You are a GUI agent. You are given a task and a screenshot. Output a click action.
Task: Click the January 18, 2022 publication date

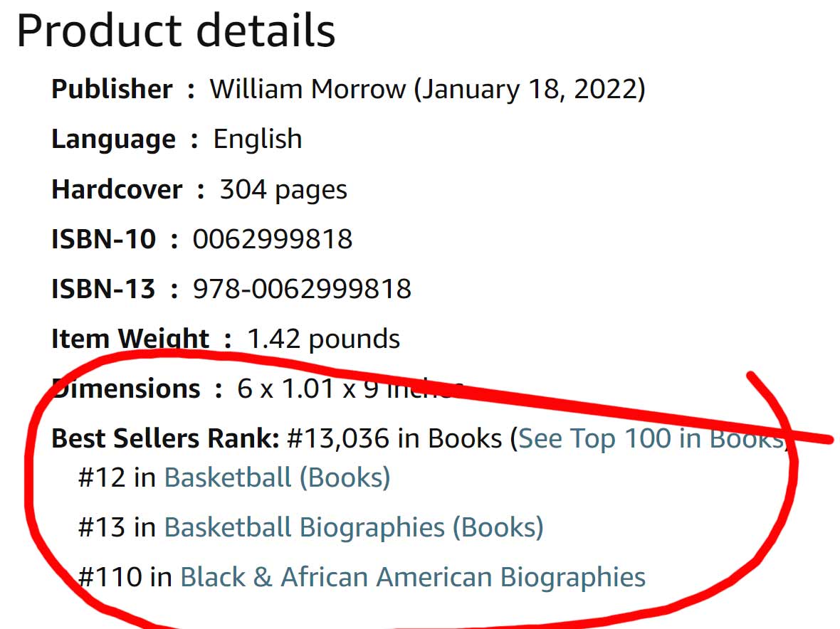530,90
